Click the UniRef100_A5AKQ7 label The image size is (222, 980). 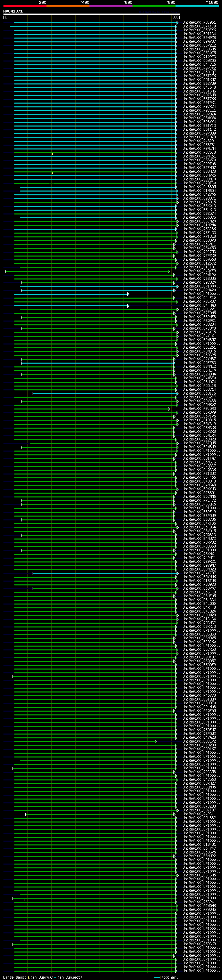[199, 72]
